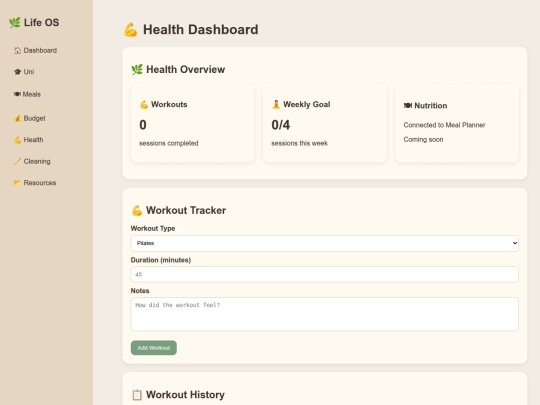540x405 pixels.
Task: Click the Workout History heading
Action: 185,395
